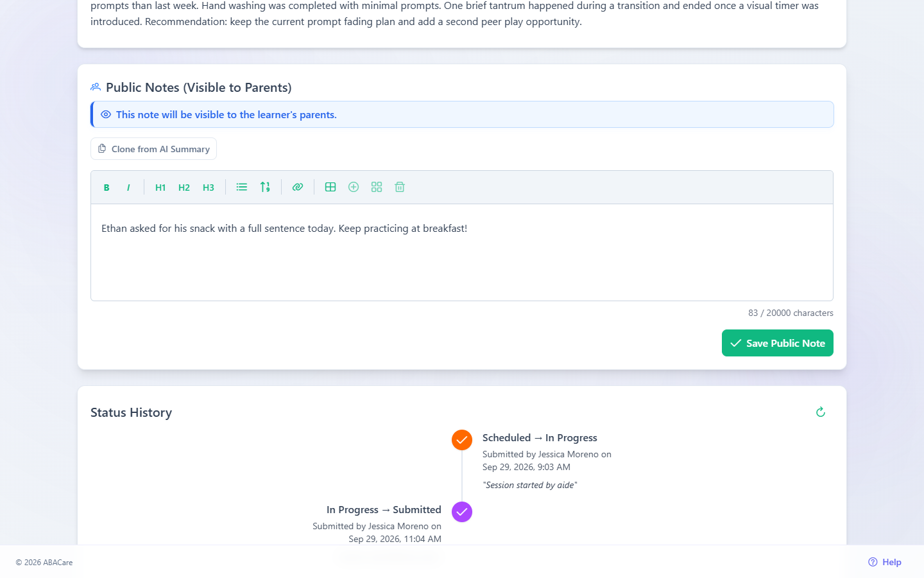Click 'Sep 29, 2026, 9:03 AM' timestamp

526,467
